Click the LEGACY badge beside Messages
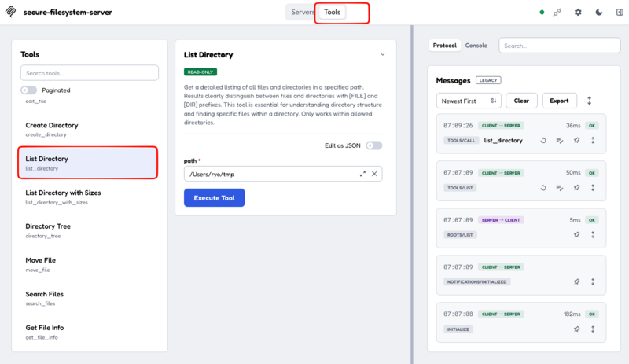 [x=488, y=80]
